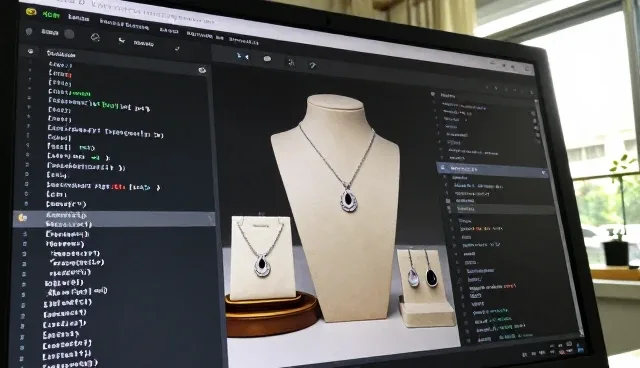This screenshot has height=368, width=640.
Task: Click the small necklace display card in viewport
Action: (x=262, y=257)
